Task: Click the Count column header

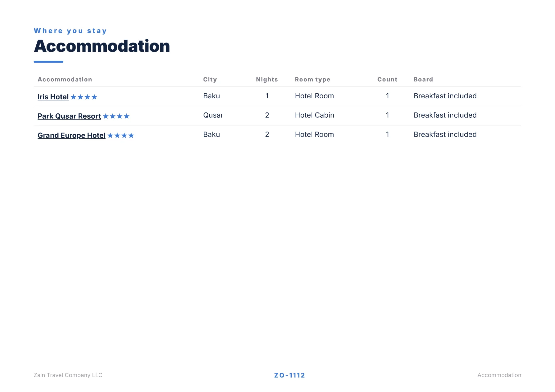Action: pos(387,80)
